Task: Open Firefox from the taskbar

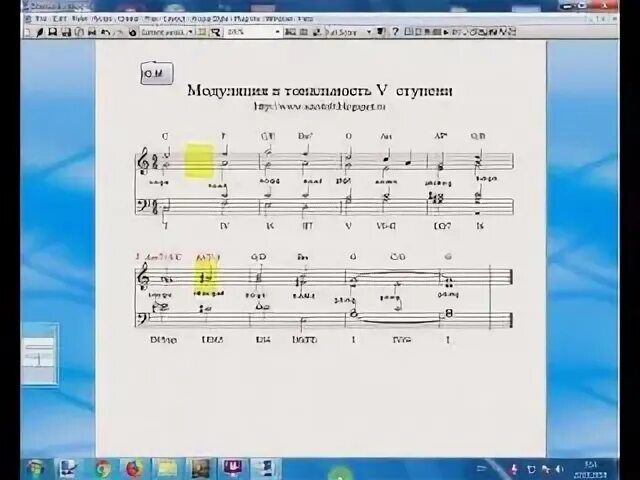Action: (135, 469)
